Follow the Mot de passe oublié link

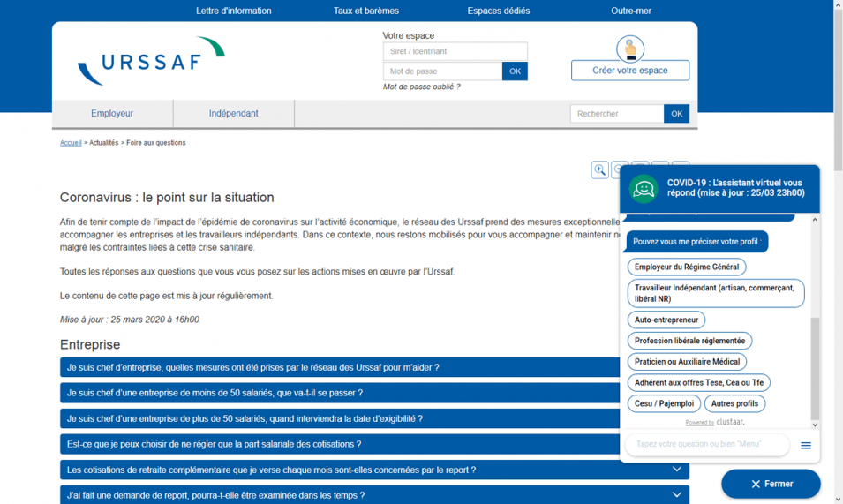click(421, 87)
